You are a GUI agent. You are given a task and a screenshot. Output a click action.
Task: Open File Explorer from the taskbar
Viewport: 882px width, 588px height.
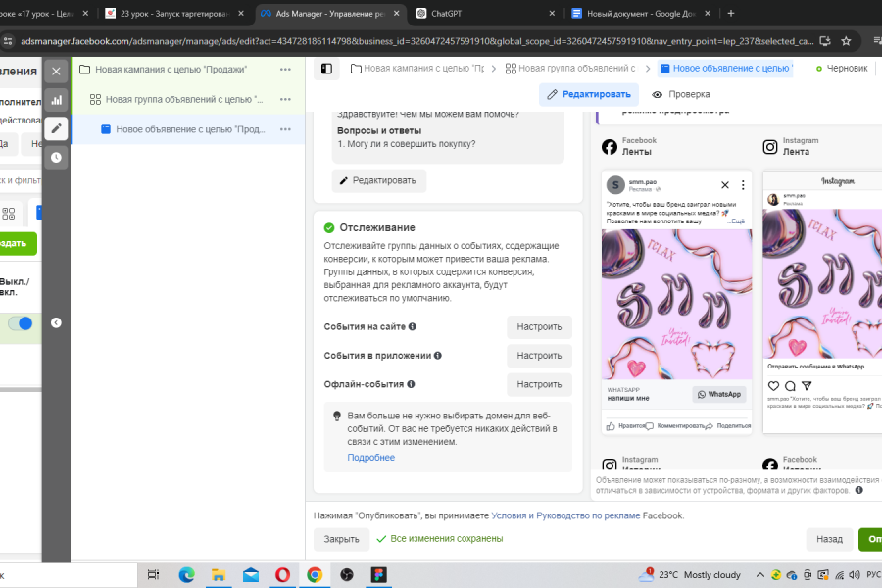click(x=219, y=575)
